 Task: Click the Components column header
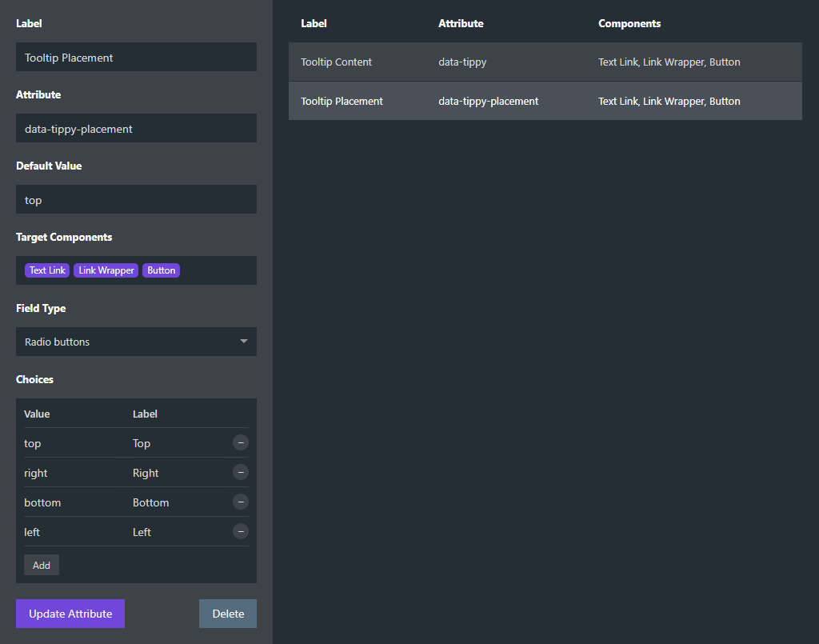[629, 23]
